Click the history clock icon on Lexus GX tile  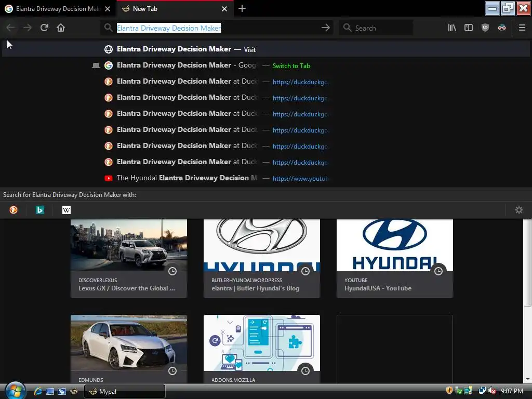172,271
